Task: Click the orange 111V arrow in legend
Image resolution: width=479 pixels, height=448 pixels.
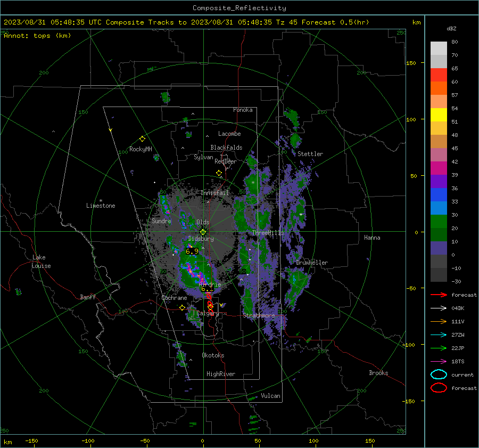Action: tap(439, 321)
